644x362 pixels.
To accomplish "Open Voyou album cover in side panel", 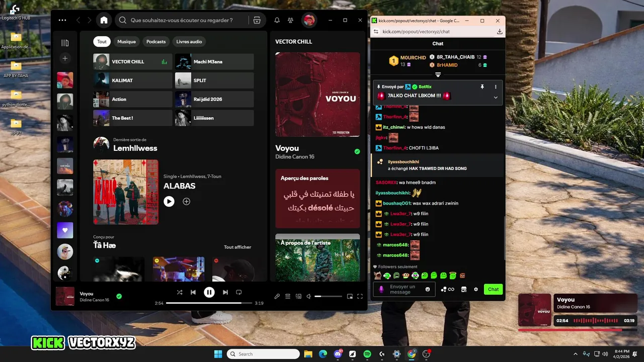I will click(317, 95).
